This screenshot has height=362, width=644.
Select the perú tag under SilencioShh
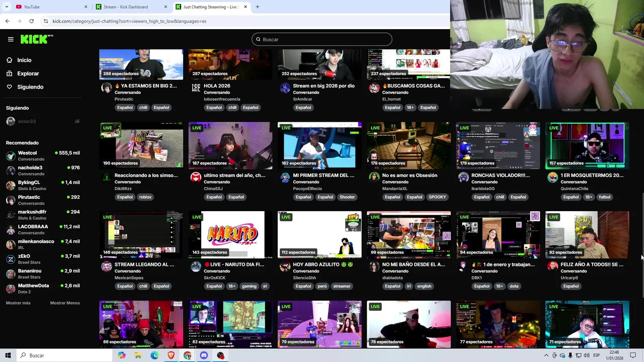[x=322, y=286]
